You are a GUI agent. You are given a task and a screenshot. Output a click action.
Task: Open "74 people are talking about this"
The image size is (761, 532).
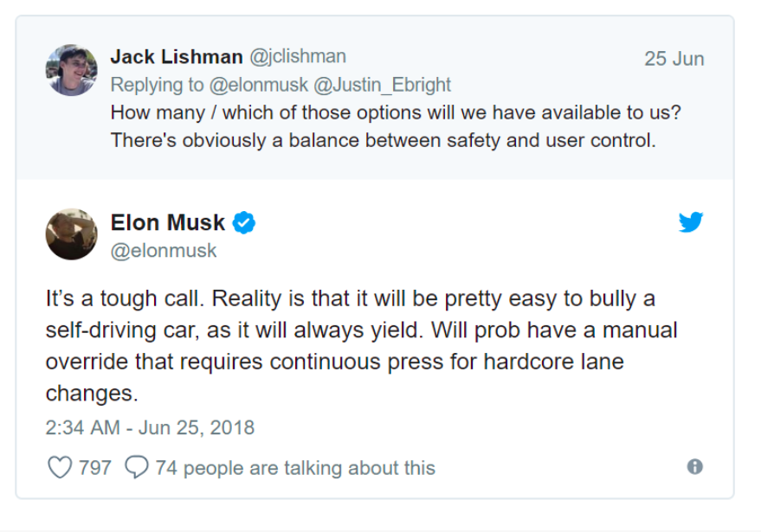pyautogui.click(x=295, y=468)
